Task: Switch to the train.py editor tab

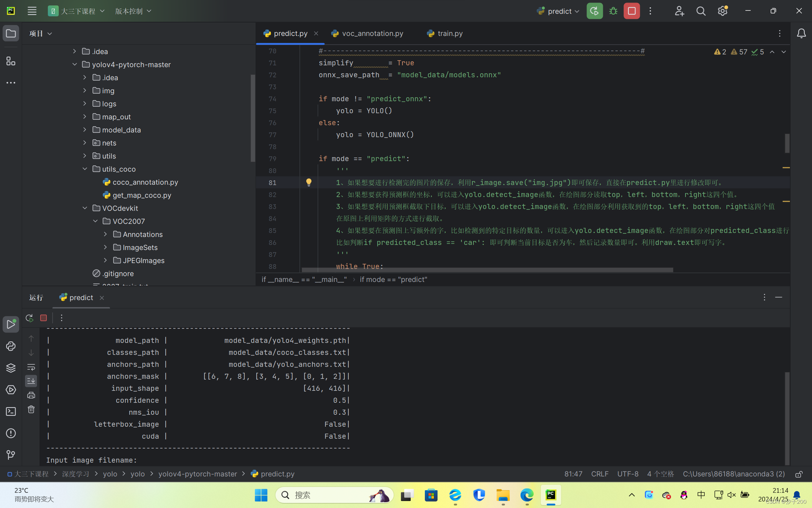Action: (x=449, y=33)
